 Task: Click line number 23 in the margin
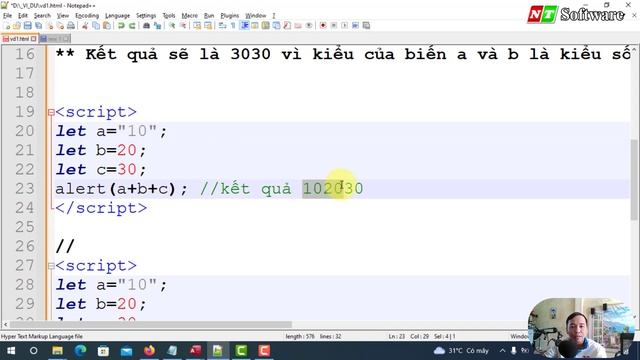click(x=24, y=189)
